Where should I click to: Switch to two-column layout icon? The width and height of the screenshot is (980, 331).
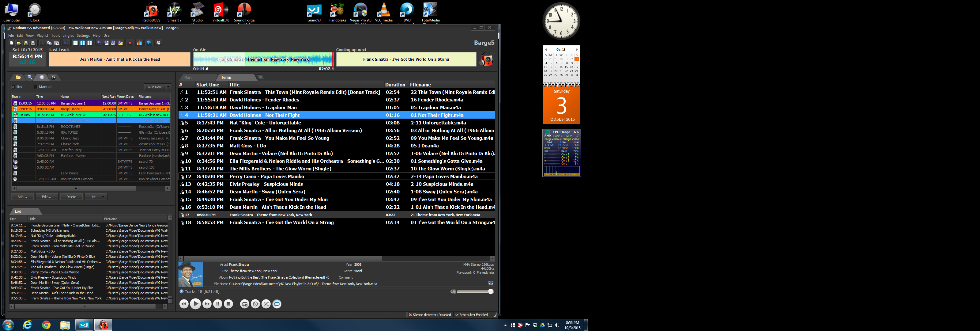[x=83, y=43]
